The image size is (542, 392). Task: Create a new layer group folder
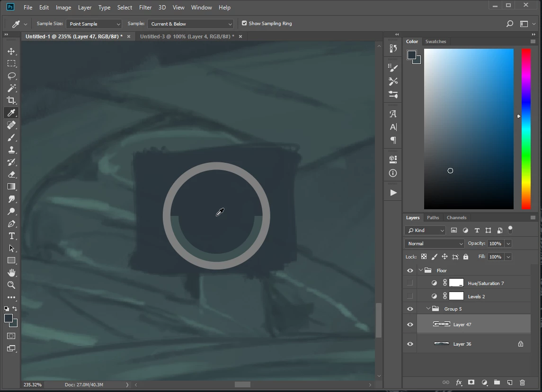pyautogui.click(x=497, y=383)
